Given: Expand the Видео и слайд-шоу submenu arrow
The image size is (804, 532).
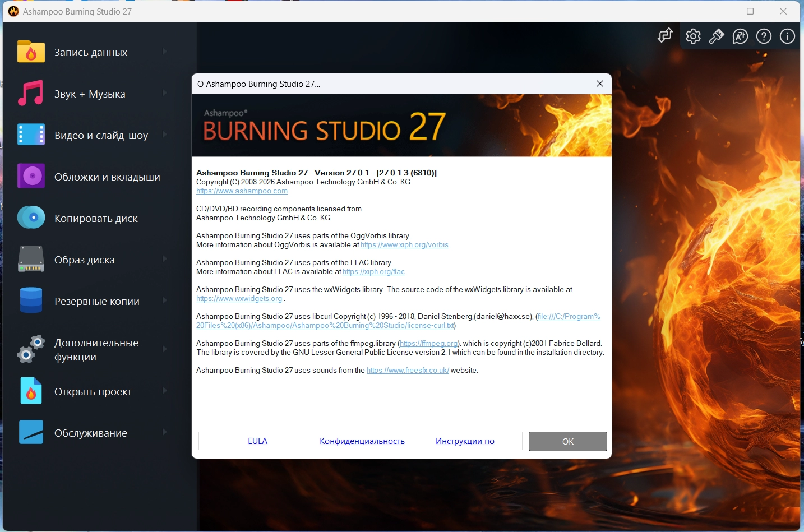Looking at the screenshot, I should 164,135.
